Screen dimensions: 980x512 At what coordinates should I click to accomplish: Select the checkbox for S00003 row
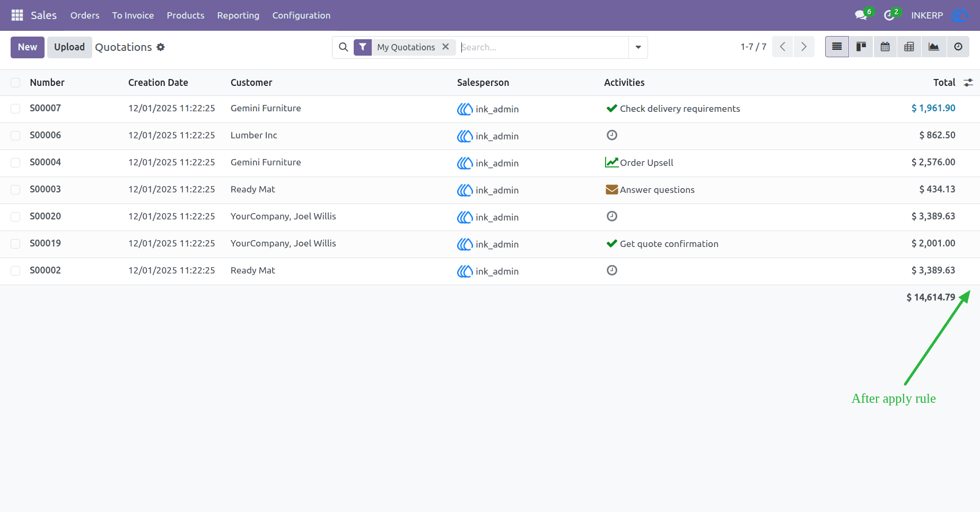tap(15, 190)
